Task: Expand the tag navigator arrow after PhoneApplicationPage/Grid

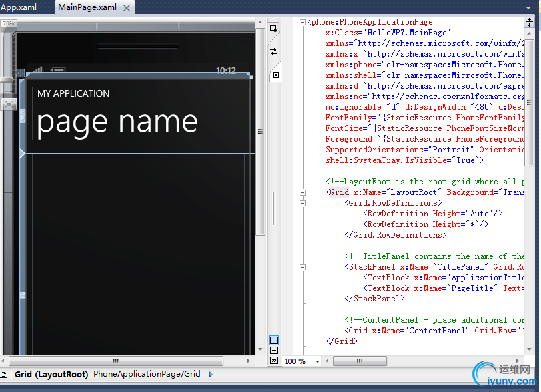Action: point(211,375)
